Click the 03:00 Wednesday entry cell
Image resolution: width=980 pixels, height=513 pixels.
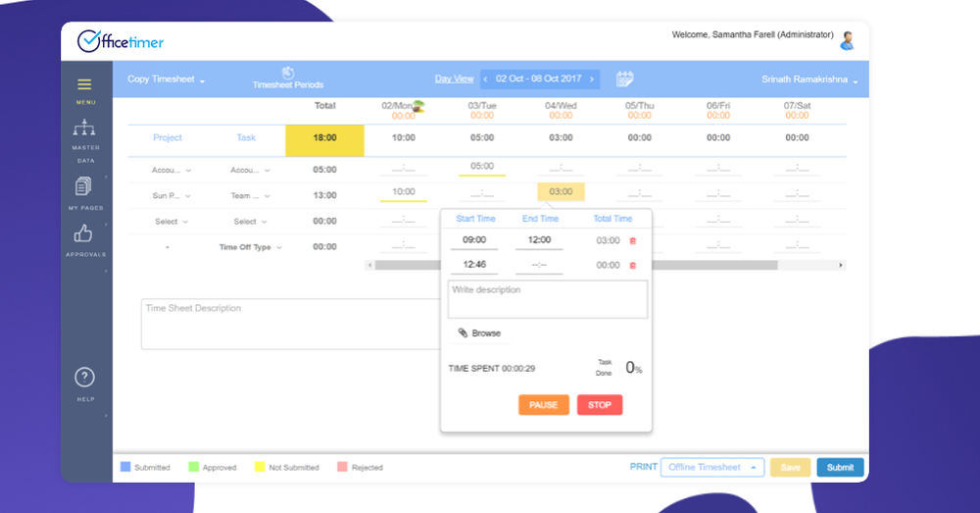(x=561, y=192)
